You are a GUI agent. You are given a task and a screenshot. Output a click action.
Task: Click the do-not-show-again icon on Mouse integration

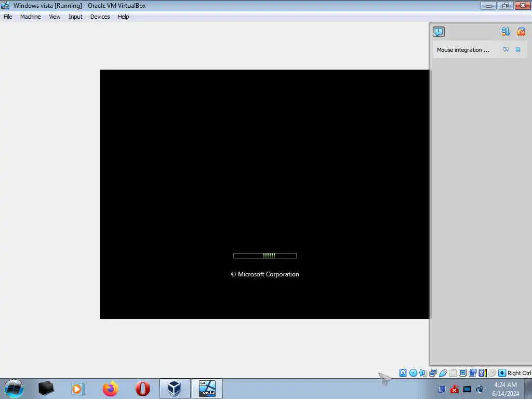click(506, 49)
